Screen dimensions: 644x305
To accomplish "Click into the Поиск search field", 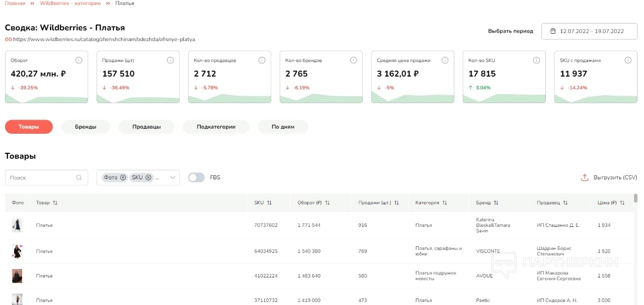I will click(41, 177).
